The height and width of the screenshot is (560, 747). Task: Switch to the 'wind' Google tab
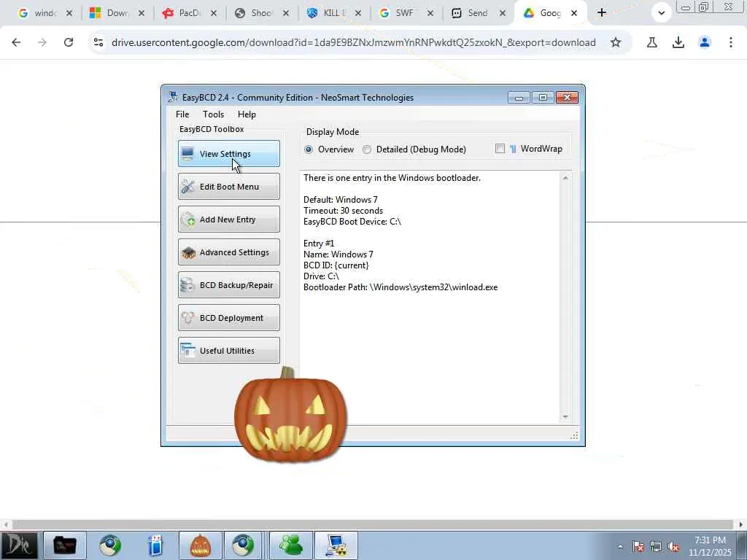(x=38, y=13)
